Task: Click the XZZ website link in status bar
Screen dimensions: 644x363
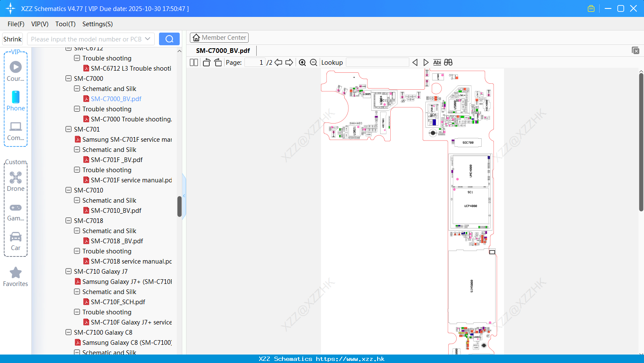Action: (350, 359)
